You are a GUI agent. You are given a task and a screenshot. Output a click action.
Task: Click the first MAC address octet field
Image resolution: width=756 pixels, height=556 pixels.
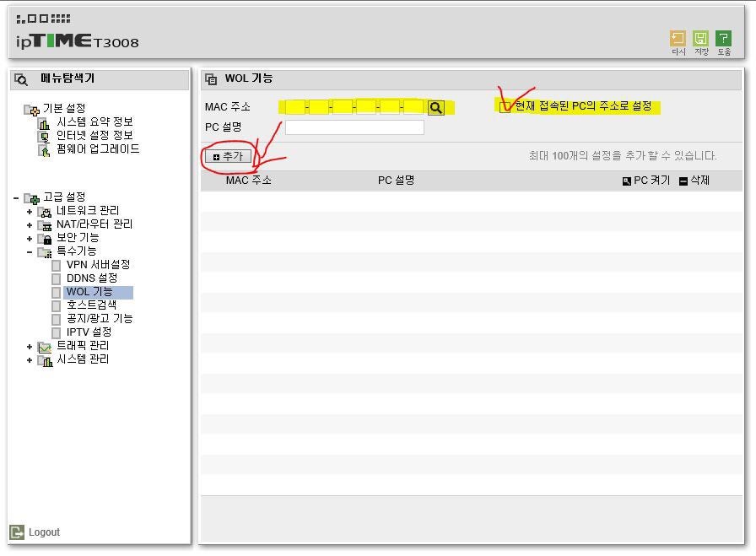pos(295,107)
